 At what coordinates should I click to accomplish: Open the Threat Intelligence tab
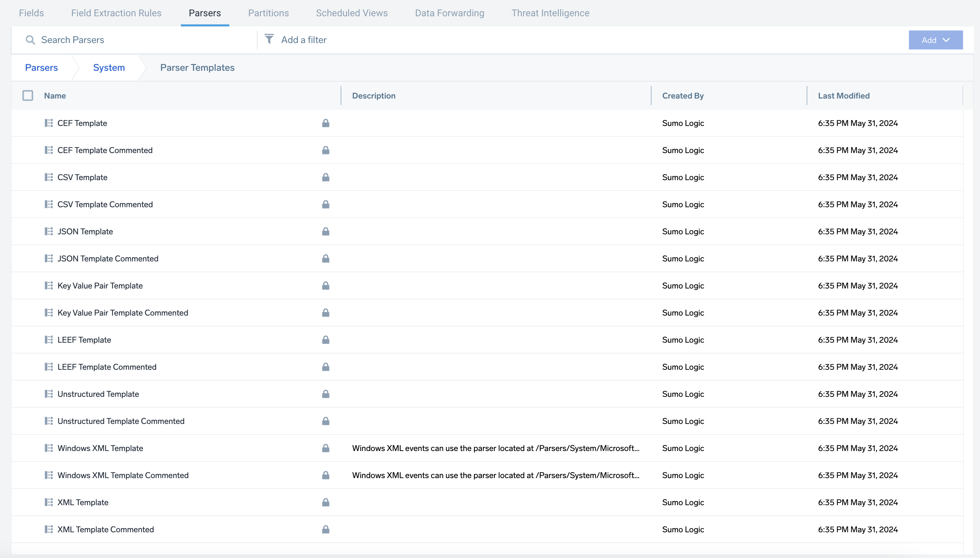550,13
